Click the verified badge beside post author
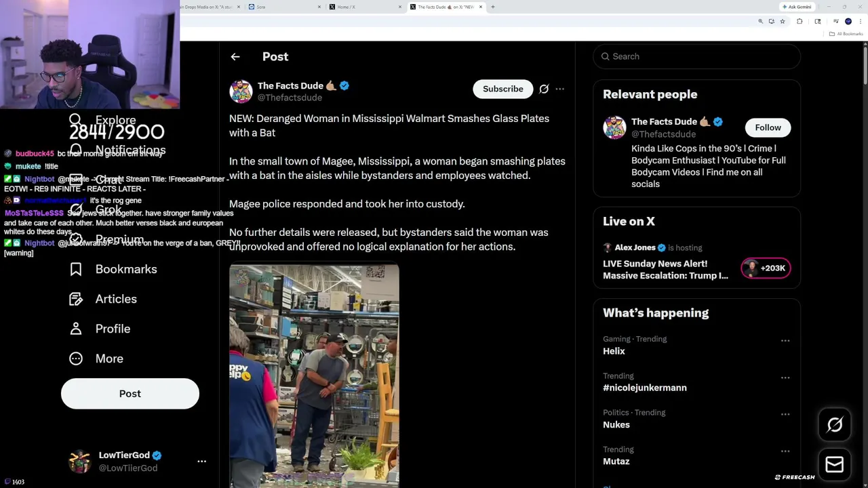The height and width of the screenshot is (488, 868). [x=344, y=86]
